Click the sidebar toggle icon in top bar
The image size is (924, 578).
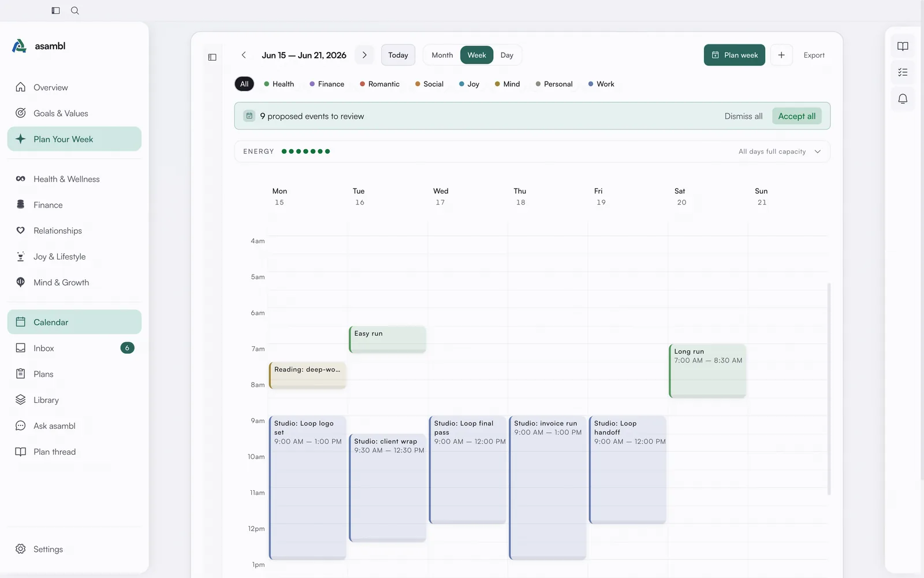tap(55, 10)
